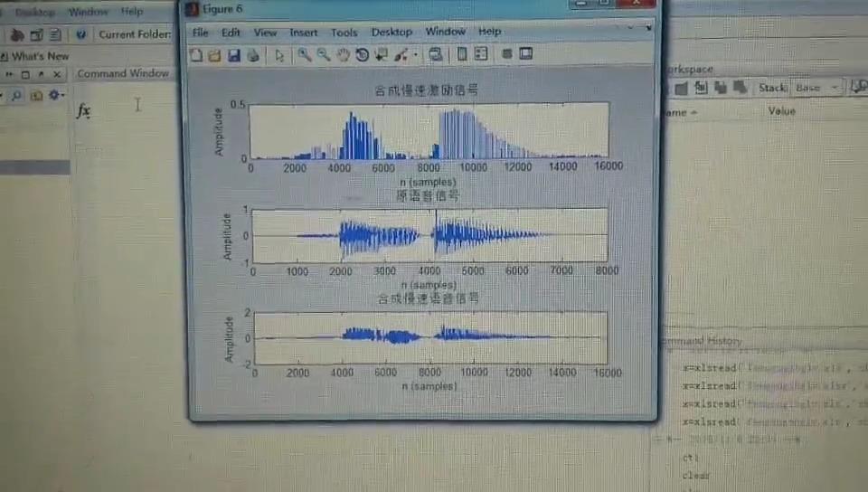Click the GUIDE icon in MATLAB toolbar
This screenshot has width=868, height=492.
(36, 35)
